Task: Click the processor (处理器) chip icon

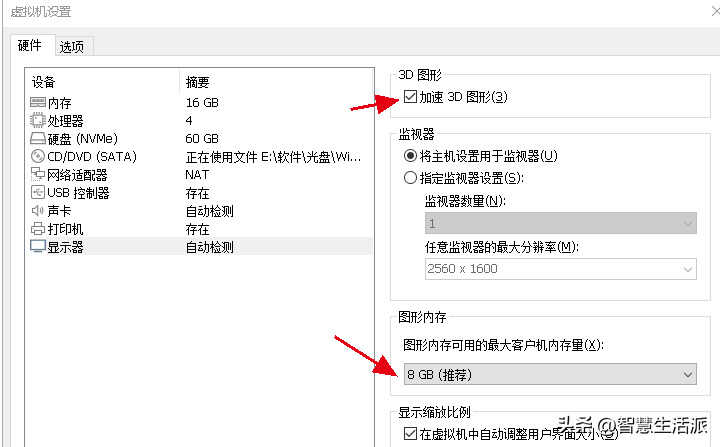Action: click(38, 120)
